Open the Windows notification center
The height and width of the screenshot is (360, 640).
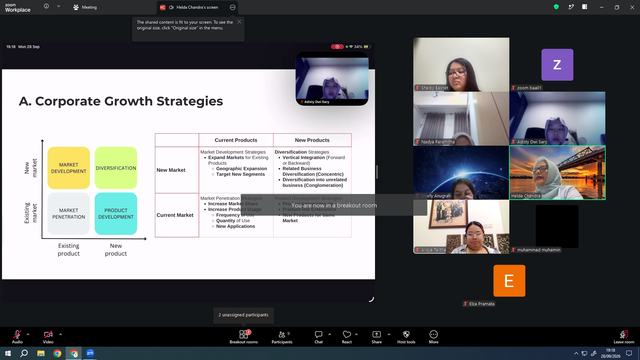(629, 353)
